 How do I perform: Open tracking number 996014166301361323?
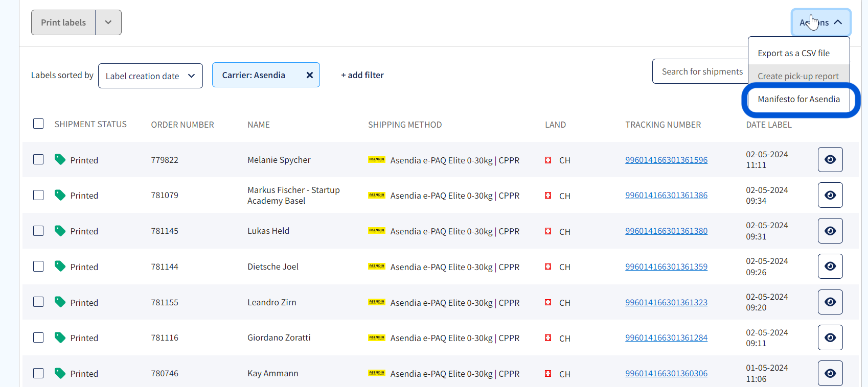pyautogui.click(x=666, y=302)
